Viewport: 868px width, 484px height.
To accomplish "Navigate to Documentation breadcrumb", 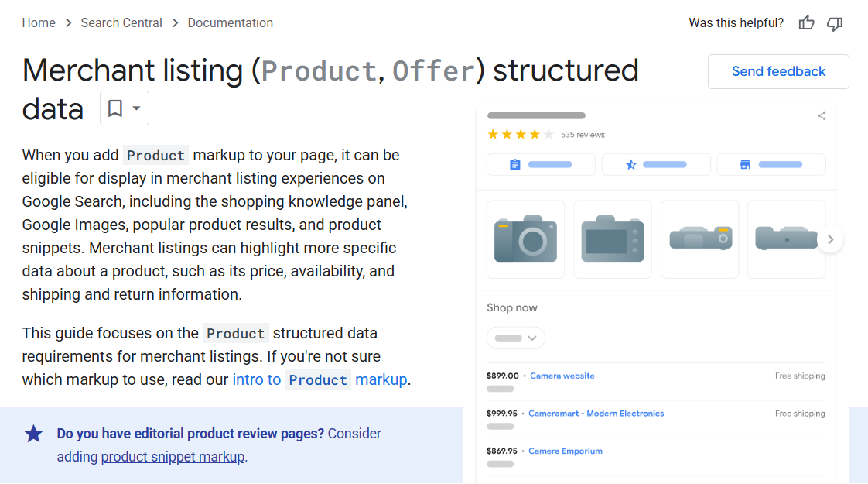I will click(231, 23).
